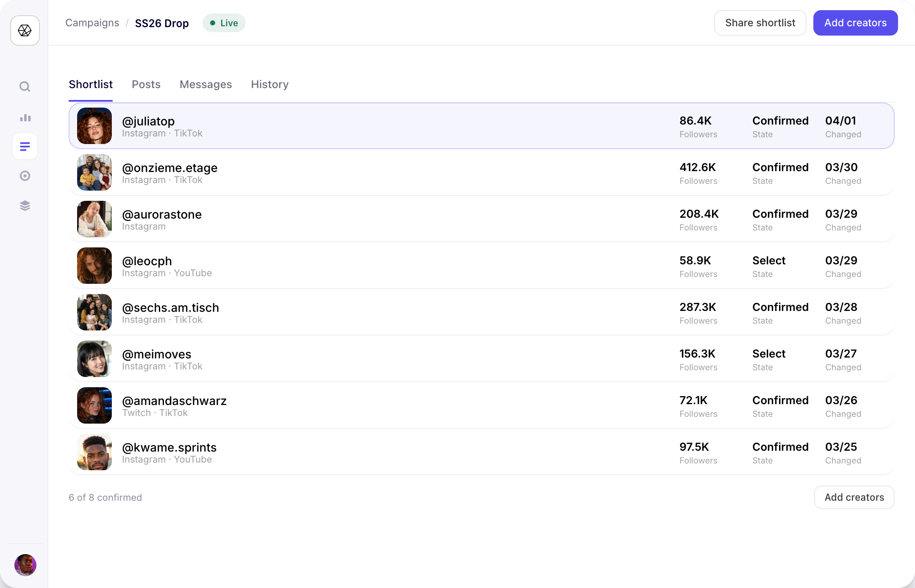Open @kwame.sprints profile photo
Screen dimensions: 915x588
94,452
